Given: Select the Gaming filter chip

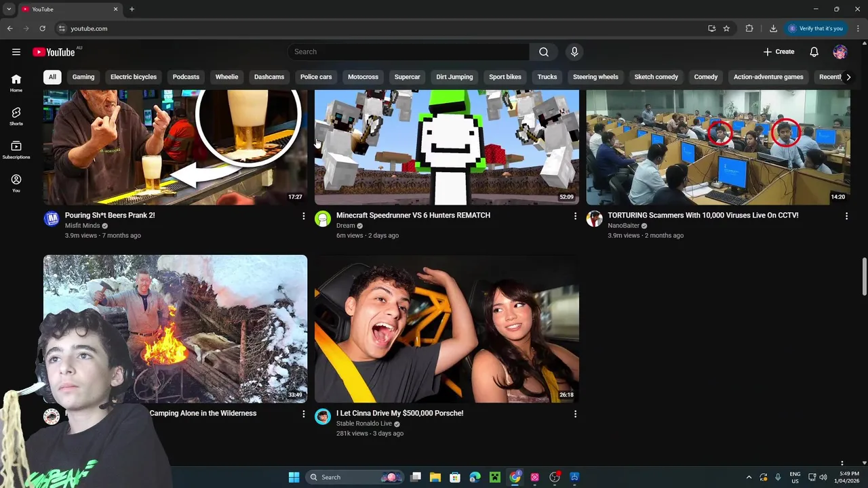Looking at the screenshot, I should point(83,77).
